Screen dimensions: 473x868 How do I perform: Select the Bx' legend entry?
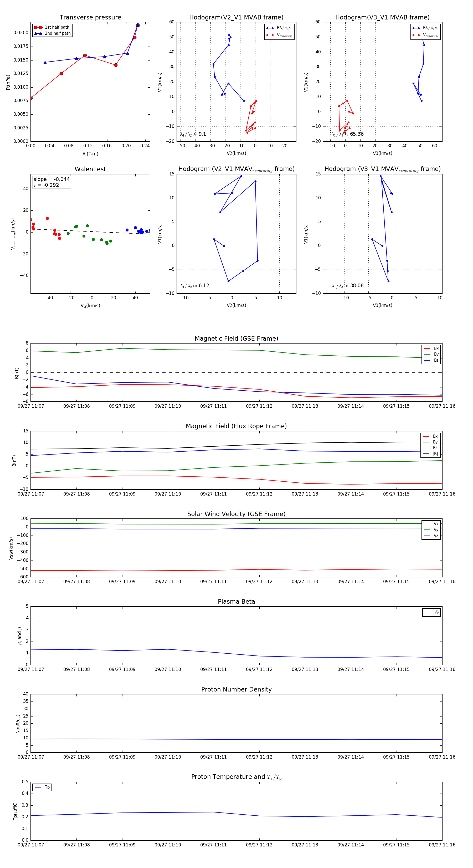click(431, 436)
